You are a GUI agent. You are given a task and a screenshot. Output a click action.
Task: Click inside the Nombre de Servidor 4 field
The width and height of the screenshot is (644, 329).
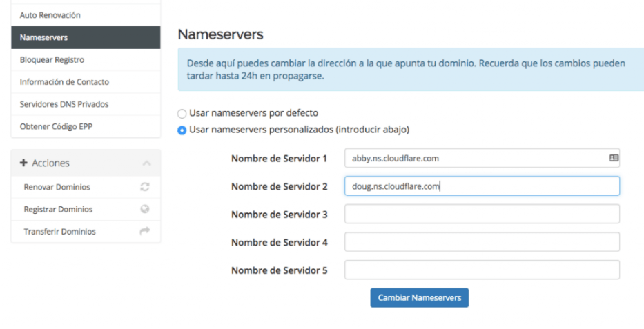(482, 242)
